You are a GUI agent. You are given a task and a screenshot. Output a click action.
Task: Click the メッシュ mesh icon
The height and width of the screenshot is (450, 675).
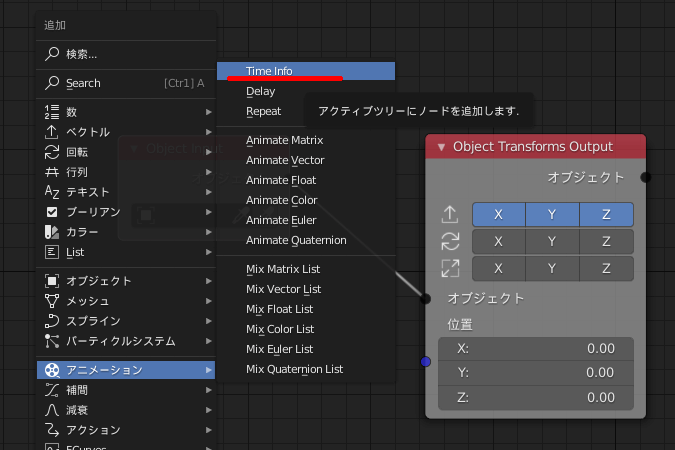point(52,301)
